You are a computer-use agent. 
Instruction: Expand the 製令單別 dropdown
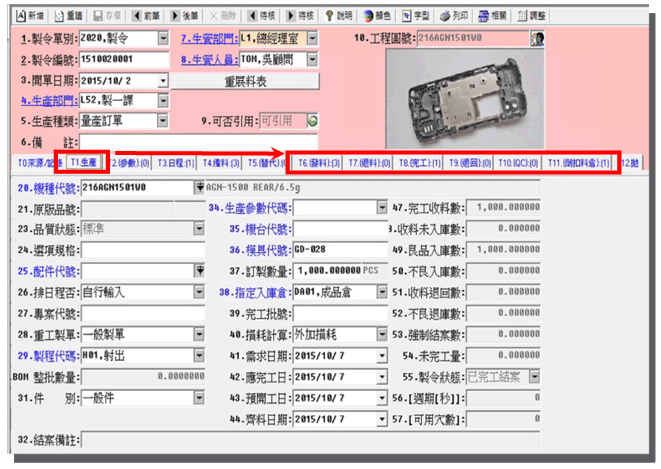point(164,39)
